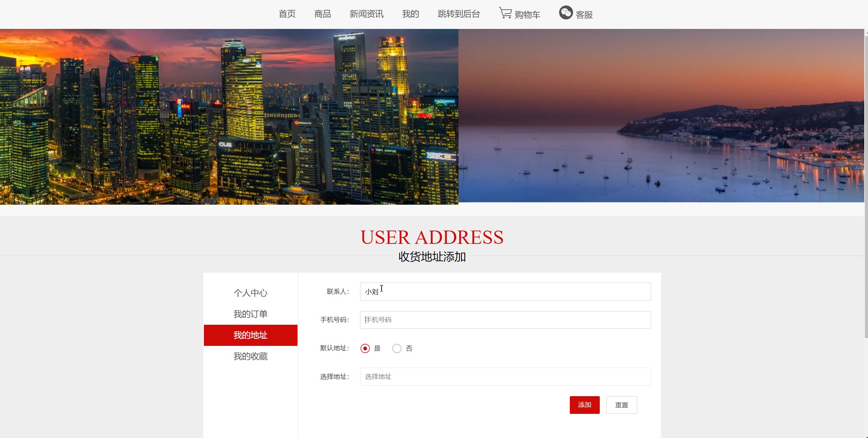The image size is (868, 438).
Task: Open 我的收藏 in the sidebar
Action: (251, 356)
